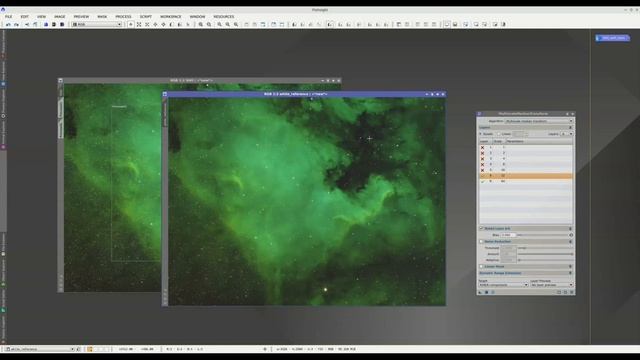Open the Layer Preview dropdown
The image size is (640, 360).
click(551, 285)
